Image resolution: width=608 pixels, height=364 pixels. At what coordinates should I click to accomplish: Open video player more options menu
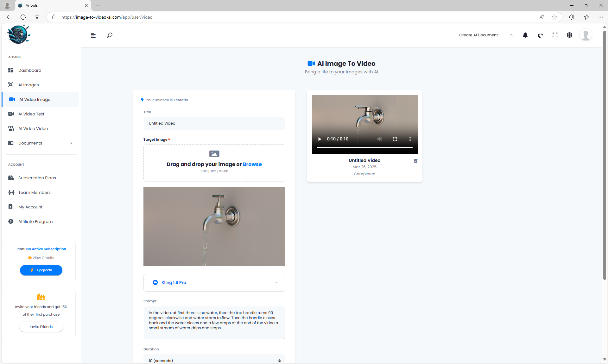point(410,139)
